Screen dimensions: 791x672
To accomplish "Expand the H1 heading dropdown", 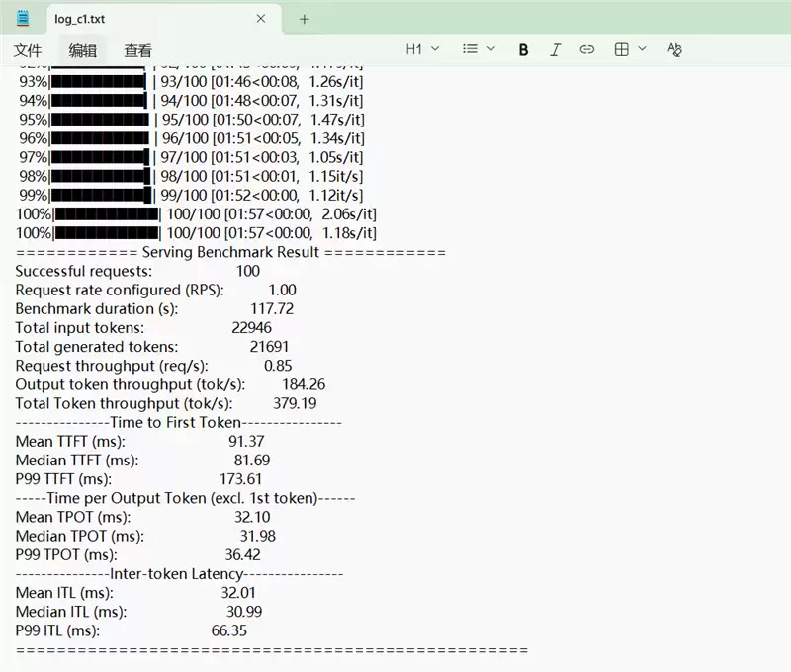I will coord(422,49).
